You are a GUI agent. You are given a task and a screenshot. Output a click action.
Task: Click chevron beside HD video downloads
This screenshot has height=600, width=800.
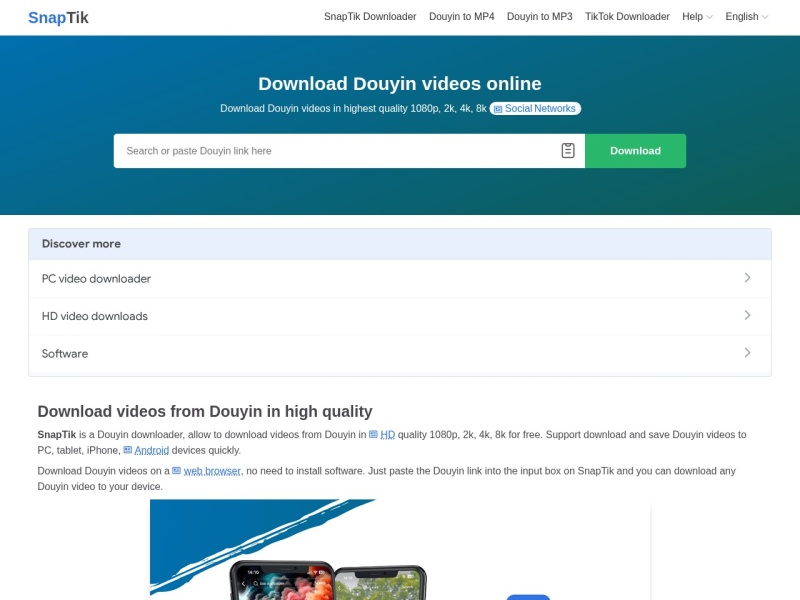[747, 315]
